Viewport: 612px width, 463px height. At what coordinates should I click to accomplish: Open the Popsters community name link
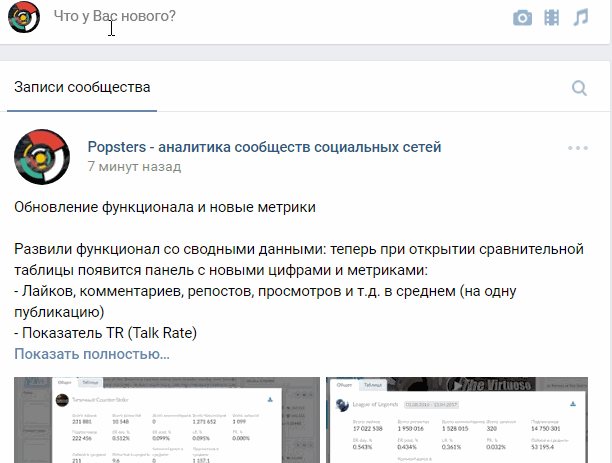[x=264, y=147]
